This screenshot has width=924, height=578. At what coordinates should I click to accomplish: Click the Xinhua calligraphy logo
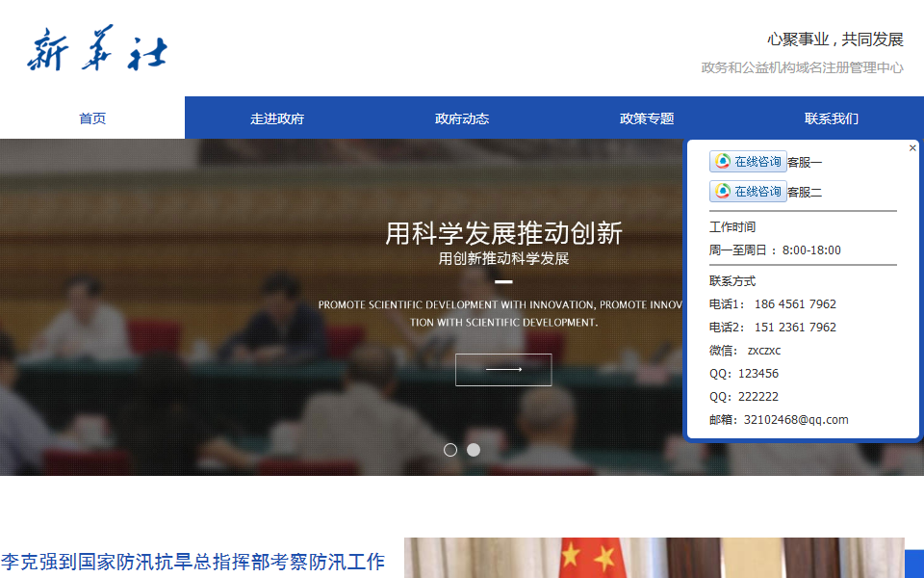(x=96, y=49)
